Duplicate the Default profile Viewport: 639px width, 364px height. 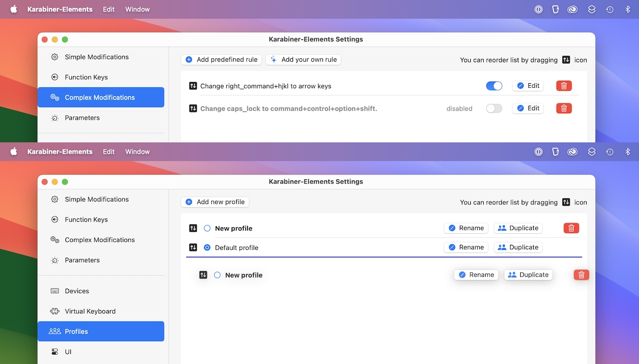(518, 247)
